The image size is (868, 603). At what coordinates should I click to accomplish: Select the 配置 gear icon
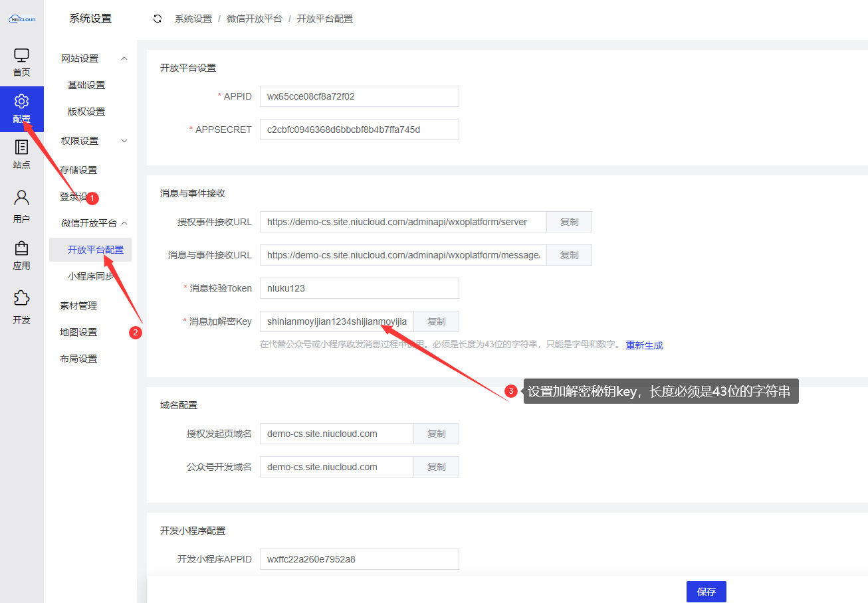(21, 102)
